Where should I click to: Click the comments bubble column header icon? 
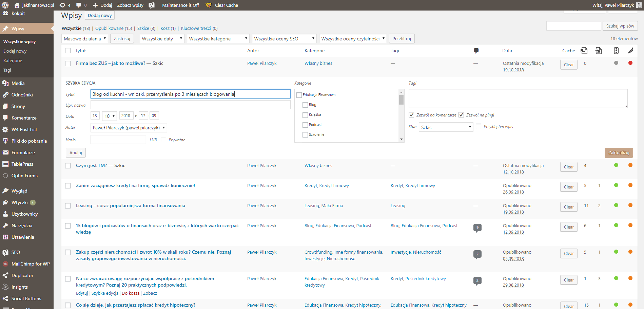476,51
